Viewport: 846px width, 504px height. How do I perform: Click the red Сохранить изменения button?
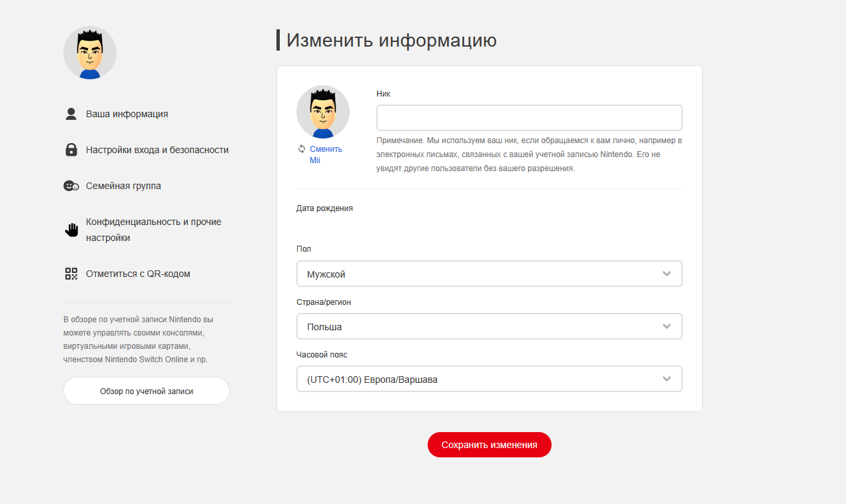(489, 445)
